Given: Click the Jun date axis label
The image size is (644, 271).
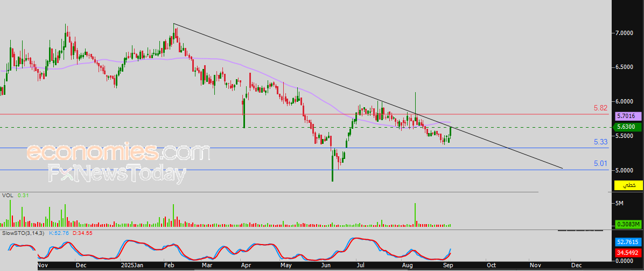Looking at the screenshot, I should tap(325, 266).
